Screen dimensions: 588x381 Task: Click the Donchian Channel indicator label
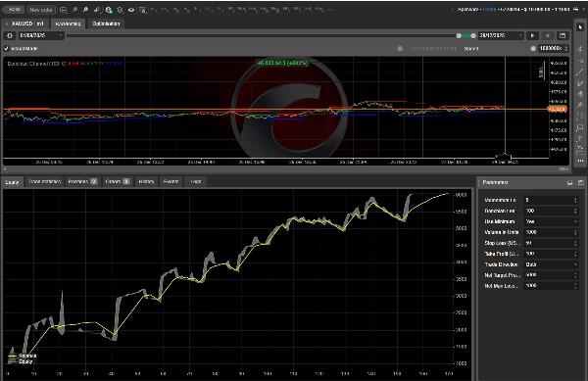(x=37, y=64)
